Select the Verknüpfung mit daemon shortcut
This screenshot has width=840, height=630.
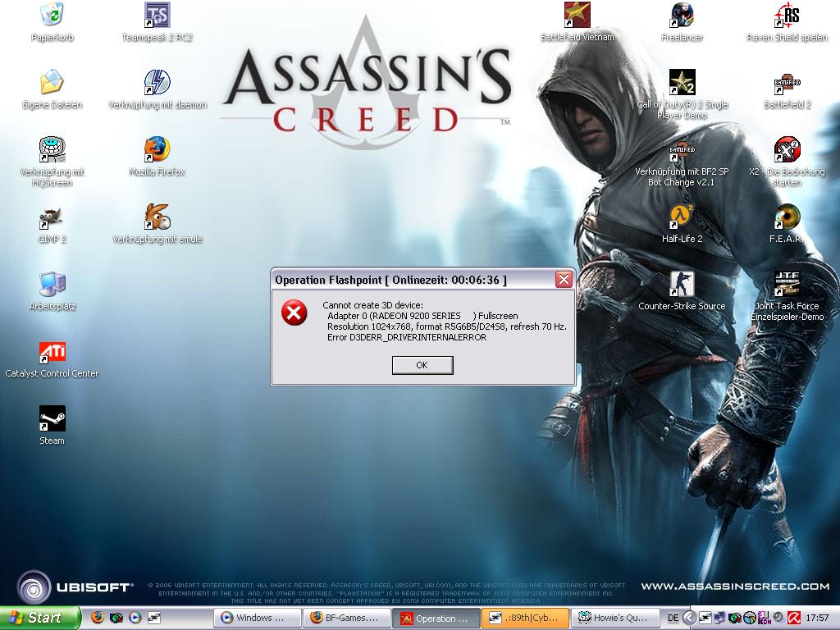click(x=157, y=89)
